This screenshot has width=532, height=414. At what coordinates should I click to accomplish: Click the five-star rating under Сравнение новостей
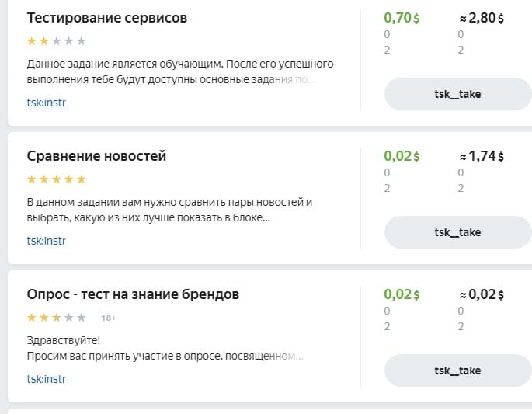pos(57,179)
